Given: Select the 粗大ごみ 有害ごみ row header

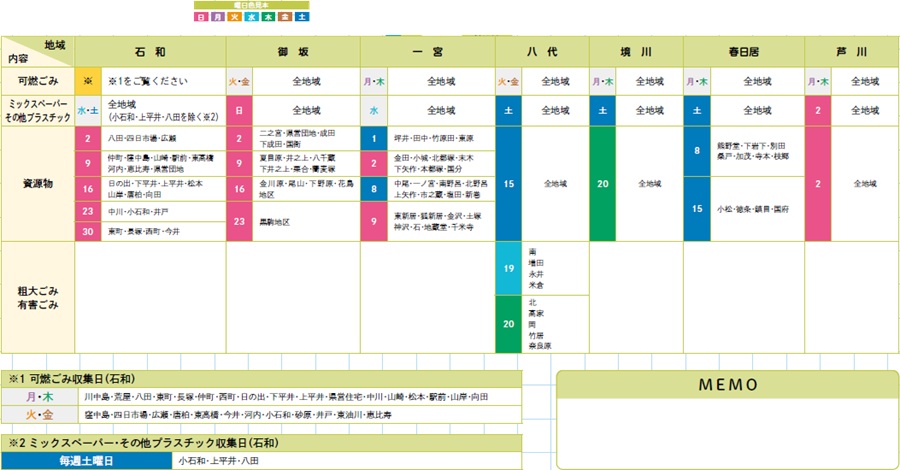Looking at the screenshot, I should click(x=38, y=297).
